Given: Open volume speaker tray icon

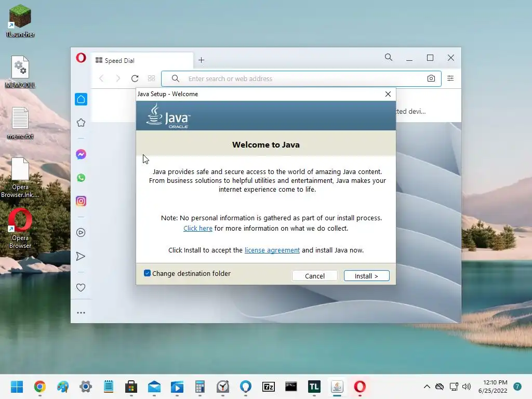Looking at the screenshot, I should (467, 387).
